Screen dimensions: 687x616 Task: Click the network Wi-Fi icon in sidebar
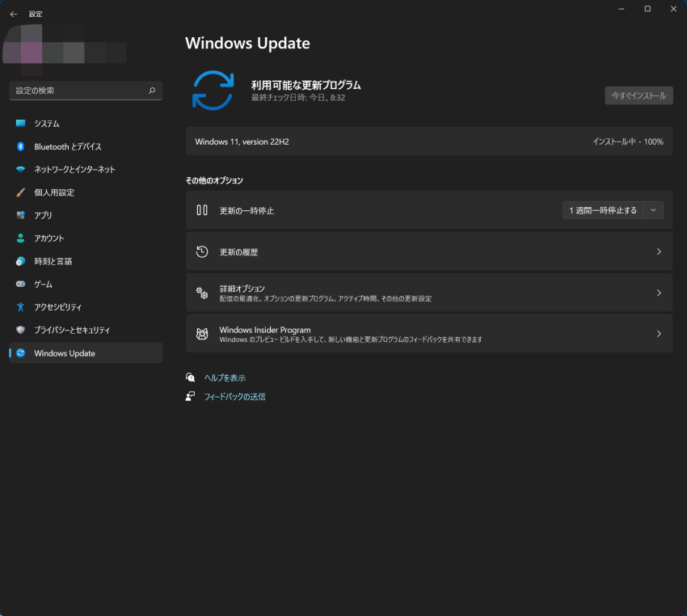[20, 169]
